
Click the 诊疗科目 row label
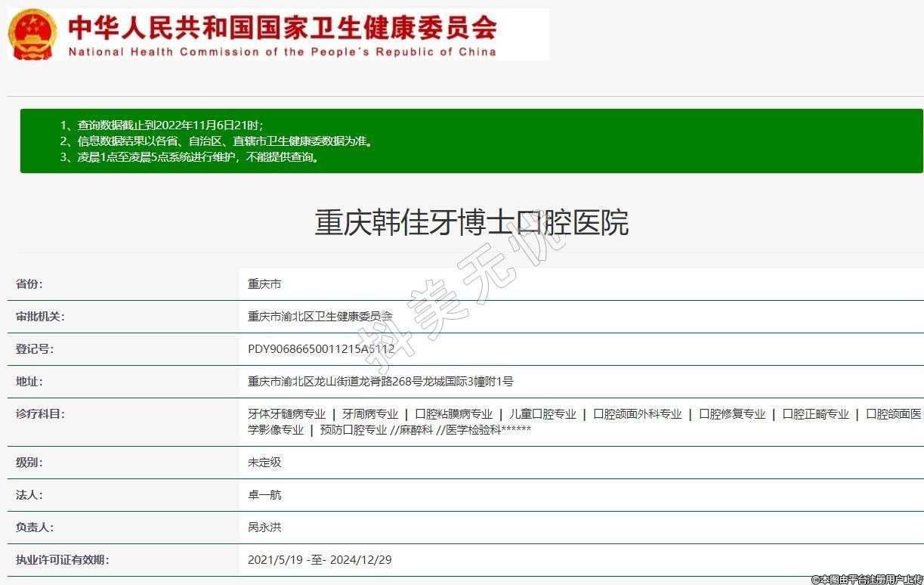(x=40, y=414)
